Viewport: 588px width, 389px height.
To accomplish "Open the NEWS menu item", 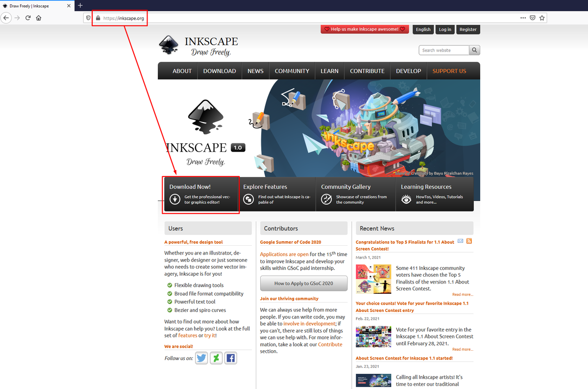I will [255, 71].
